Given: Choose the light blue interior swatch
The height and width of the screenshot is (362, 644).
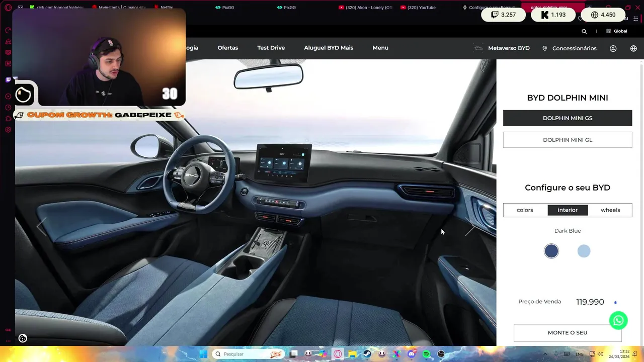Looking at the screenshot, I should [584, 251].
